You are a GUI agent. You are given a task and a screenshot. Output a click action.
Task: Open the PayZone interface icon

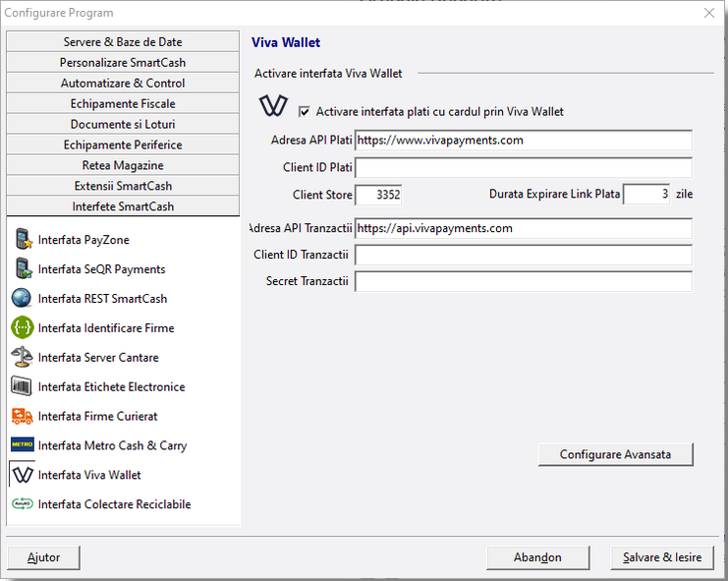23,239
